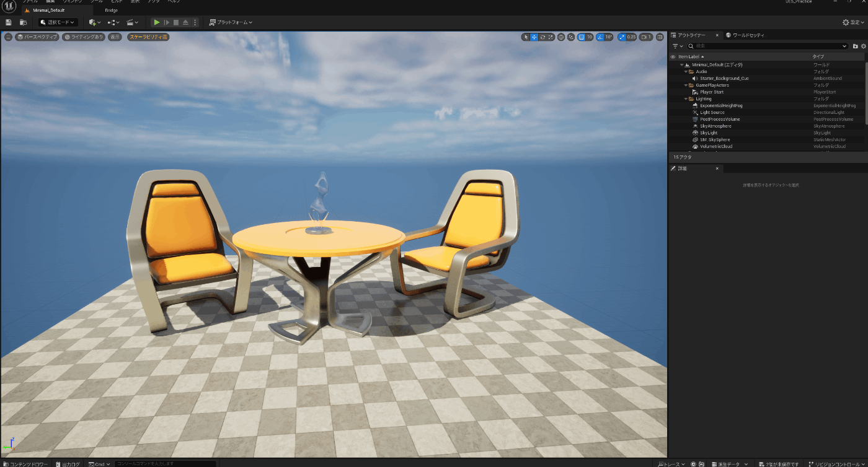Click the スケーラビリティ:高 scalability warning button
Image resolution: width=868 pixels, height=467 pixels.
[x=148, y=37]
